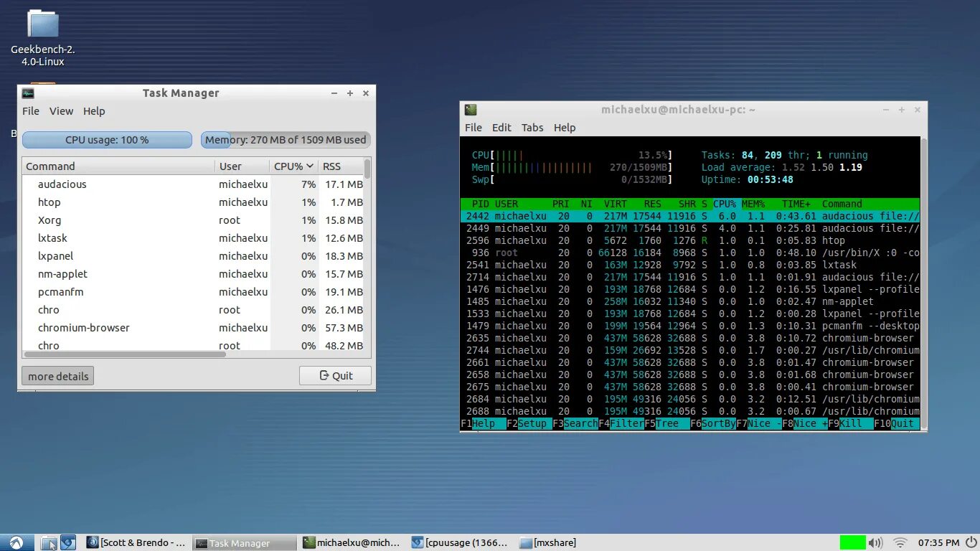
Task: Open the Edit menu in terminal window
Action: (x=501, y=128)
